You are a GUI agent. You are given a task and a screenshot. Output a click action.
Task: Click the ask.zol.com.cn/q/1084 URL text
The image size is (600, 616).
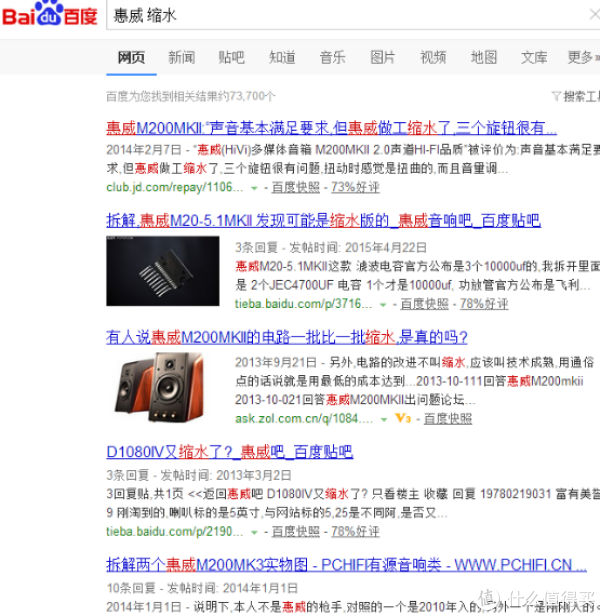pyautogui.click(x=304, y=419)
